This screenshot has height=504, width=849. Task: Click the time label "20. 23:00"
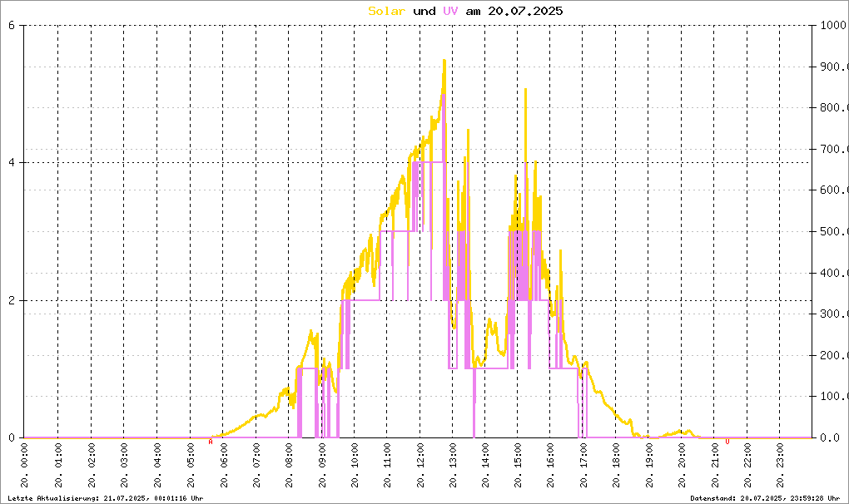pyautogui.click(x=780, y=465)
